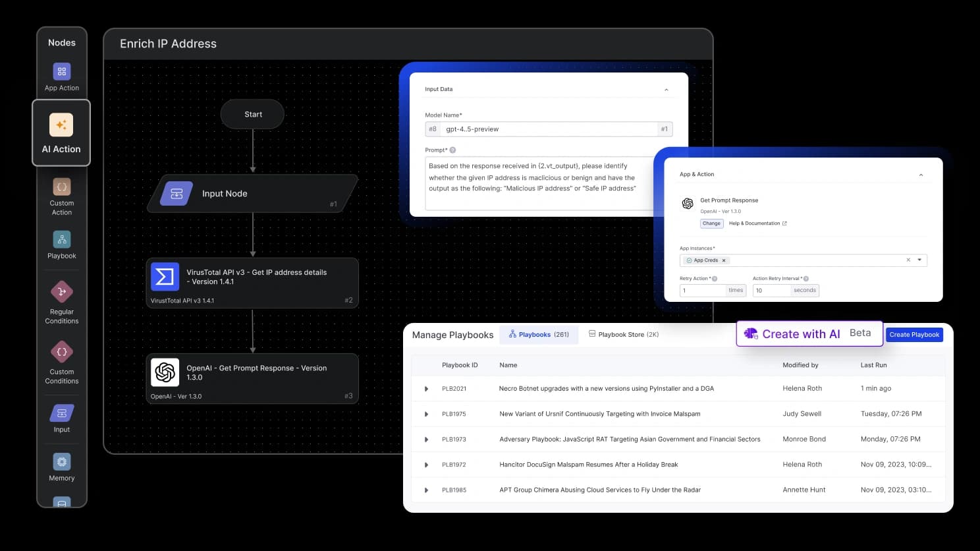Expand playbook row PLB2021
Viewport: 980px width, 551px height.
click(x=426, y=389)
